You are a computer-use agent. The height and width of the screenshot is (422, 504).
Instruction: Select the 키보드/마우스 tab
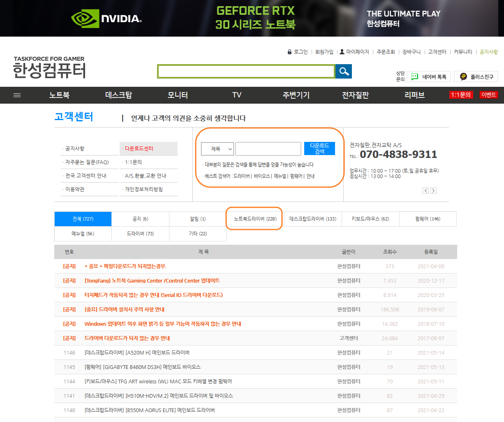pyautogui.click(x=370, y=219)
